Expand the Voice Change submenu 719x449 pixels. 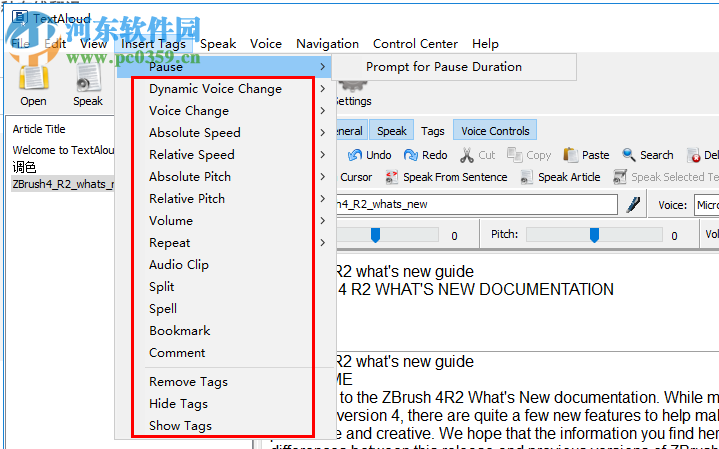click(323, 111)
